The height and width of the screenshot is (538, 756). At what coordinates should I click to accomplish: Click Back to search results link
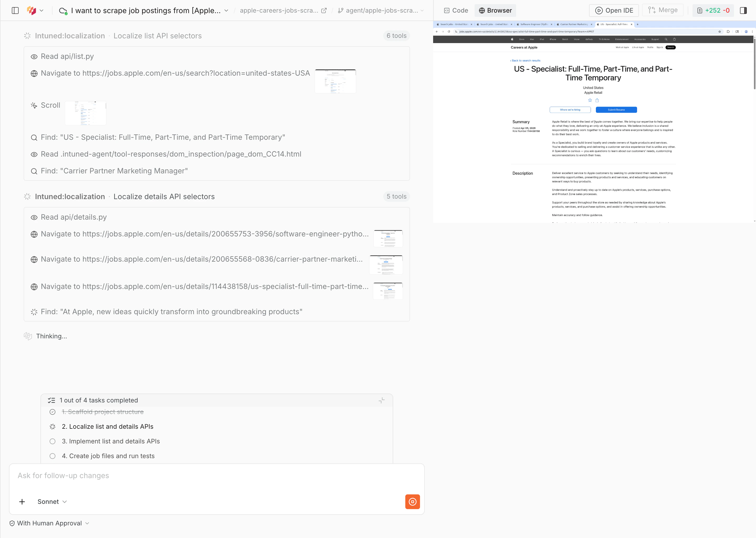525,61
